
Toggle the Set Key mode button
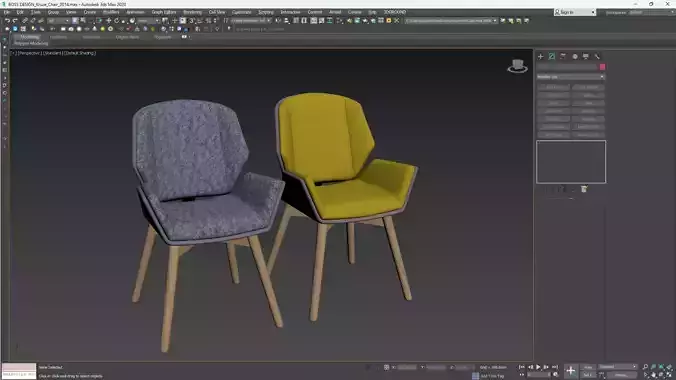588,375
